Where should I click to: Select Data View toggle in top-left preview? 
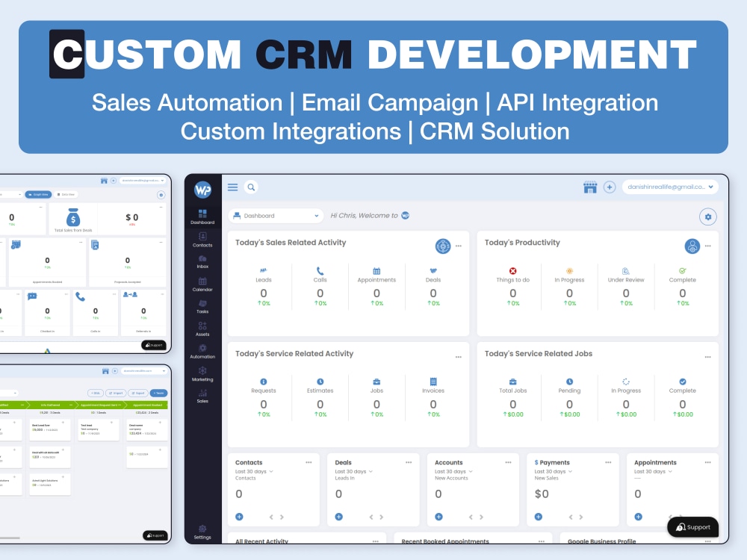point(66,194)
